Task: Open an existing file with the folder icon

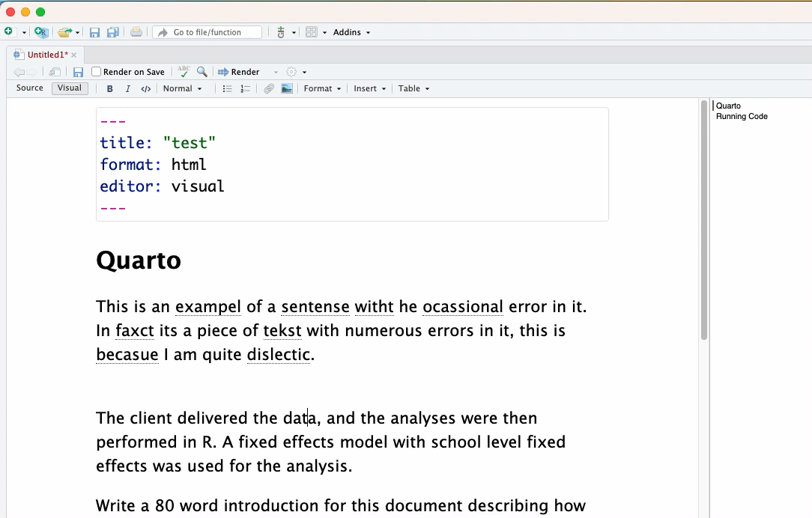Action: coord(64,32)
